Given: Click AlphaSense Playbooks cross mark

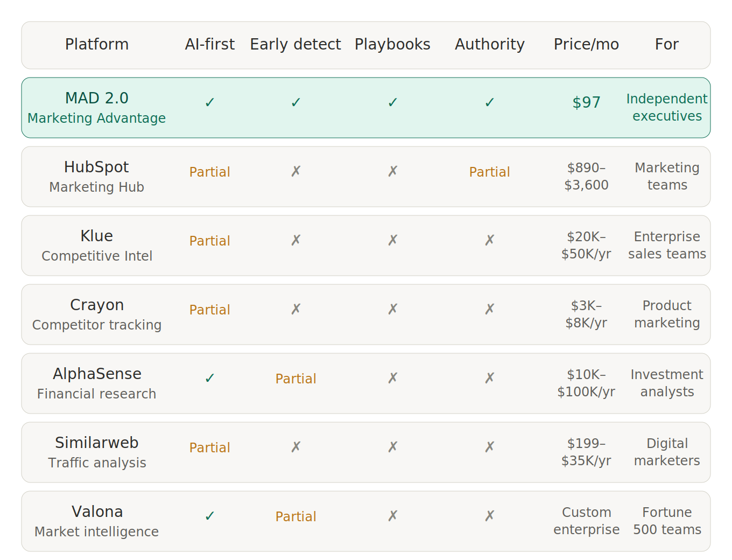Looking at the screenshot, I should coord(393,378).
